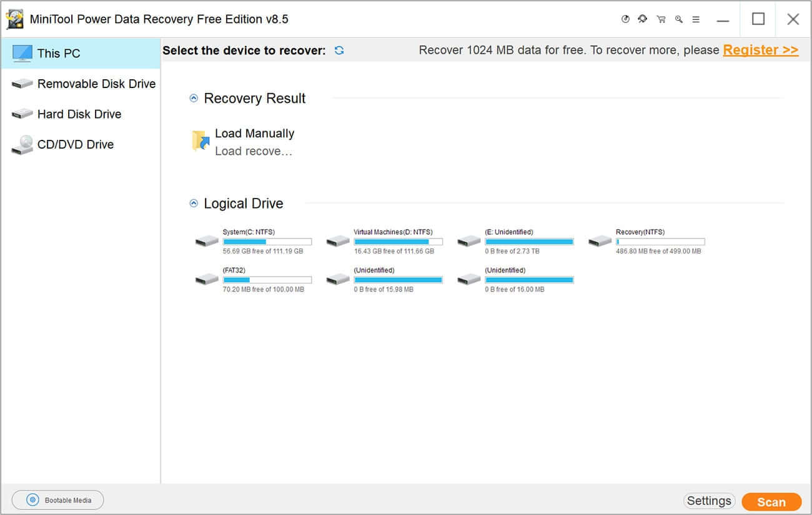
Task: Open support via the headset icon
Action: tap(642, 19)
